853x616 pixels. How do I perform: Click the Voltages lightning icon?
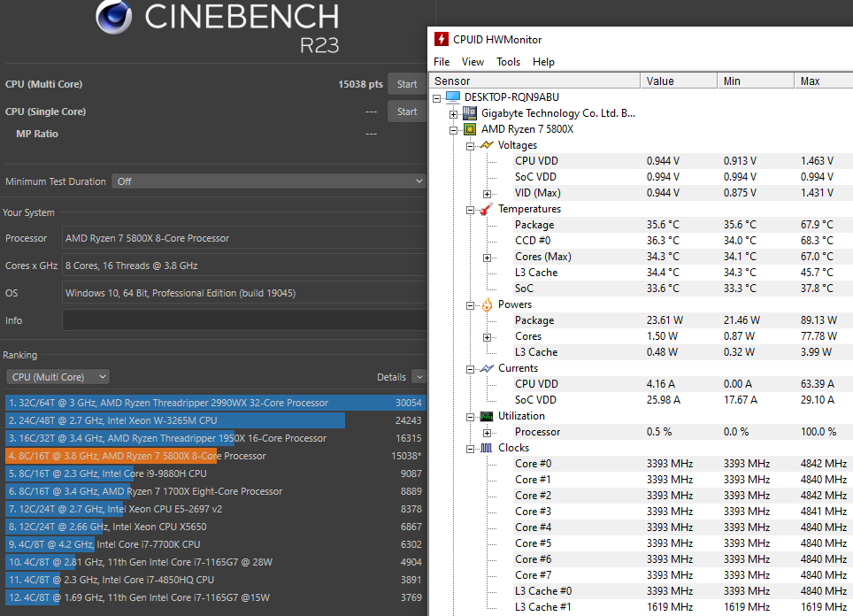tap(487, 145)
